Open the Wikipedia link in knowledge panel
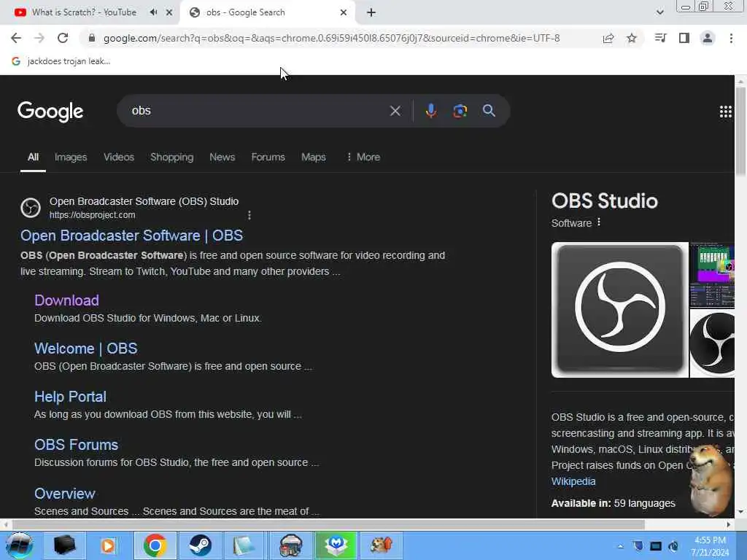This screenshot has width=747, height=560. point(573,481)
